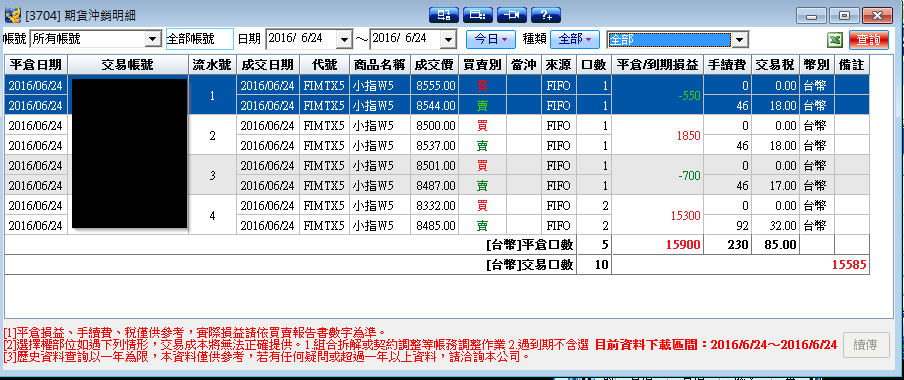The image size is (904, 380).
Task: Sort by the 流水號 column header
Action: (x=213, y=65)
